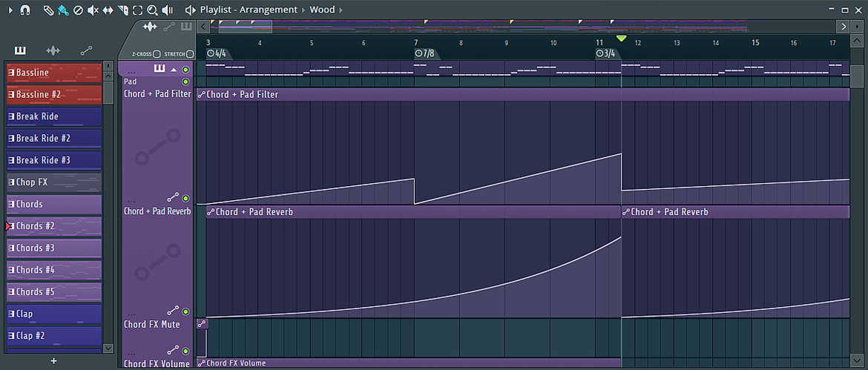Select the Clap #2 pattern
Viewport: 868px width, 370px height.
coord(53,336)
